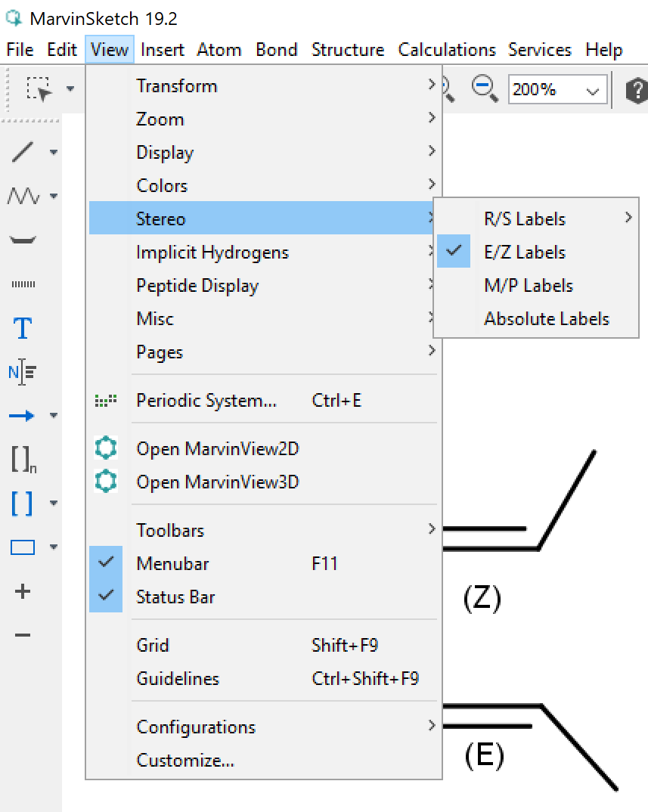Select the reaction arrow tool
Viewport: 648px width, 812px height.
23,415
